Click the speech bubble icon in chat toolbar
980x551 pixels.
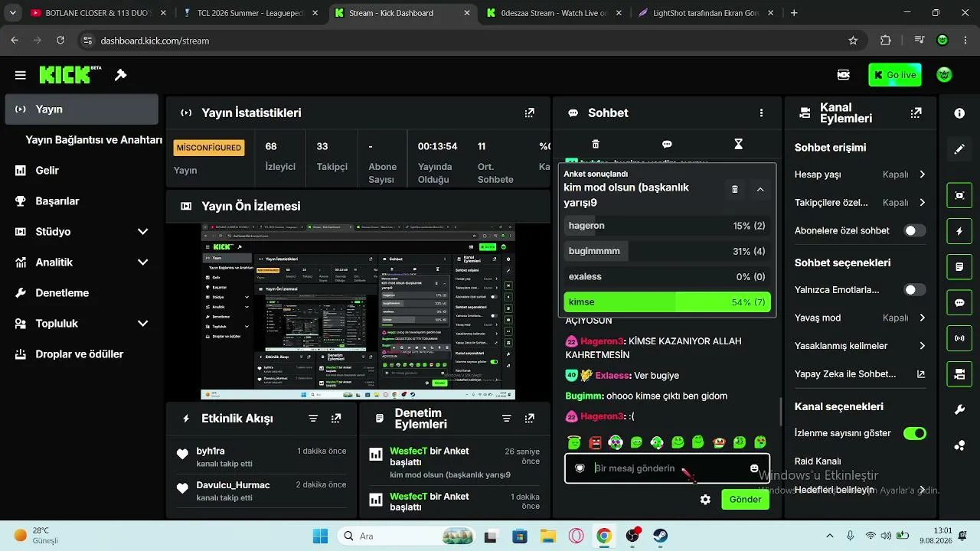[667, 144]
